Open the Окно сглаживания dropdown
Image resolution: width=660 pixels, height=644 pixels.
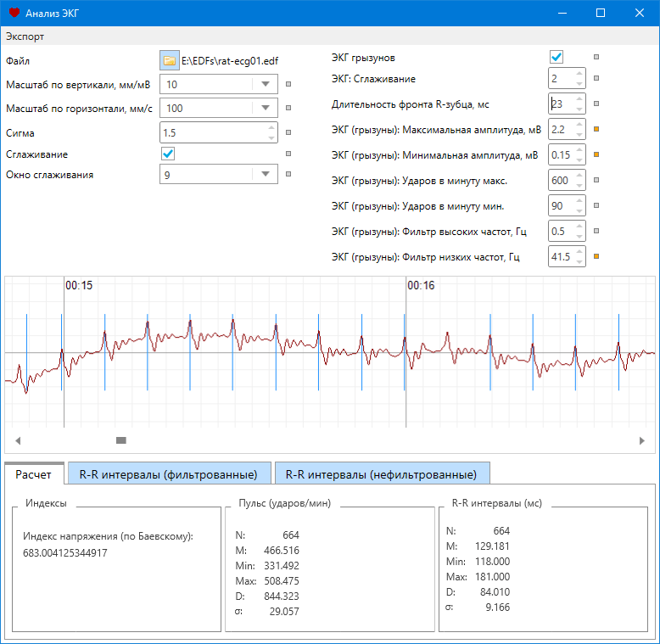(x=266, y=174)
